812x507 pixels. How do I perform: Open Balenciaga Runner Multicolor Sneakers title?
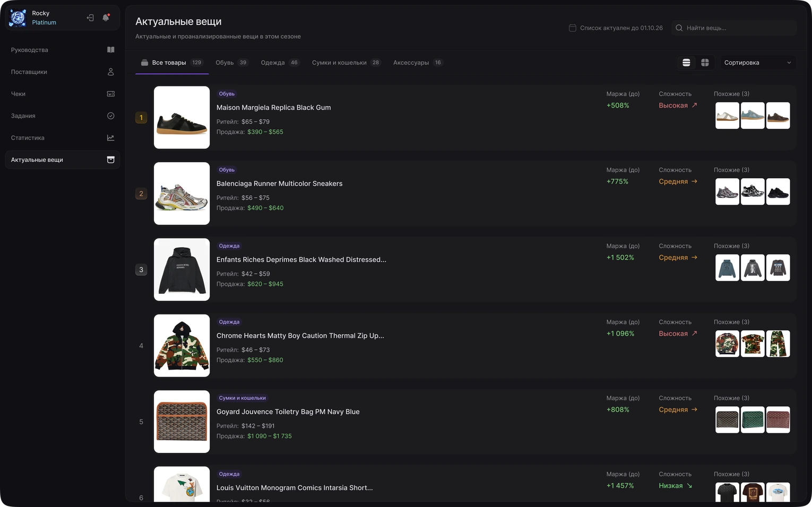[279, 183]
